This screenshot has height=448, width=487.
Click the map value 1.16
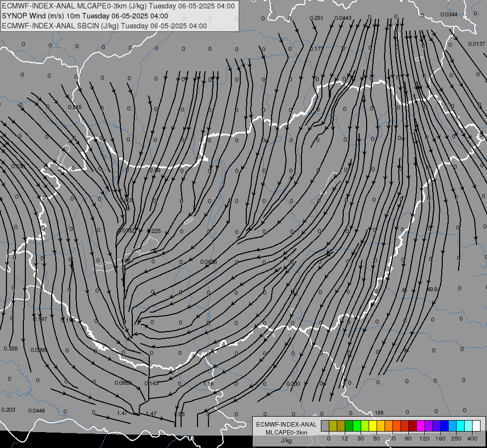point(208,384)
